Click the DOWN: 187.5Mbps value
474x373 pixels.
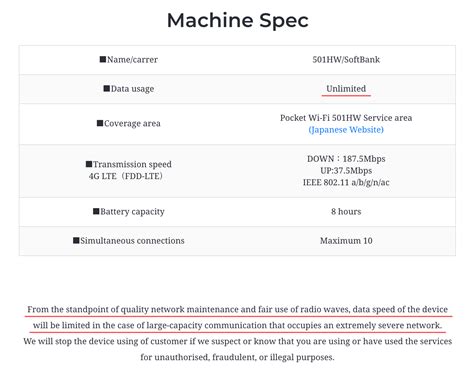346,159
